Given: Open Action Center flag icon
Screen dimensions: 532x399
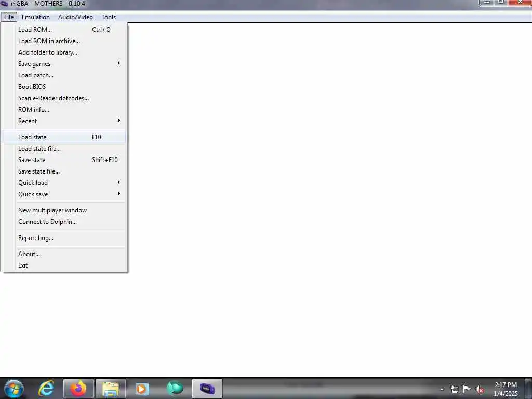Looking at the screenshot, I should tap(467, 389).
